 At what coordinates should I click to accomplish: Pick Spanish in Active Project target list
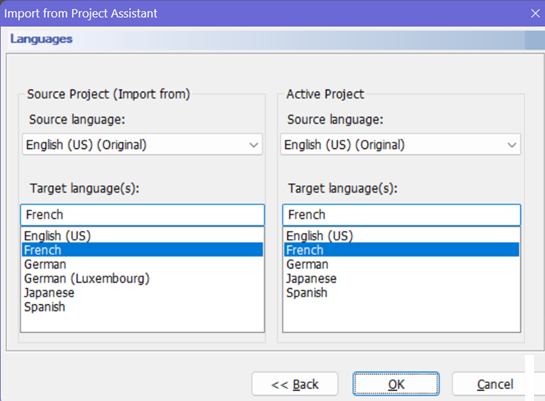pos(401,293)
